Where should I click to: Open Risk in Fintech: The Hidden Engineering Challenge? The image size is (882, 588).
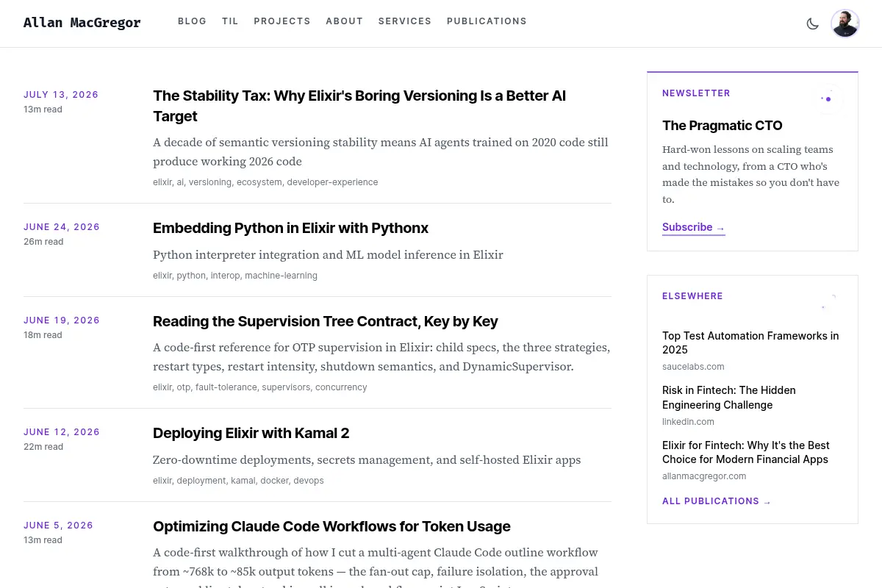click(729, 398)
